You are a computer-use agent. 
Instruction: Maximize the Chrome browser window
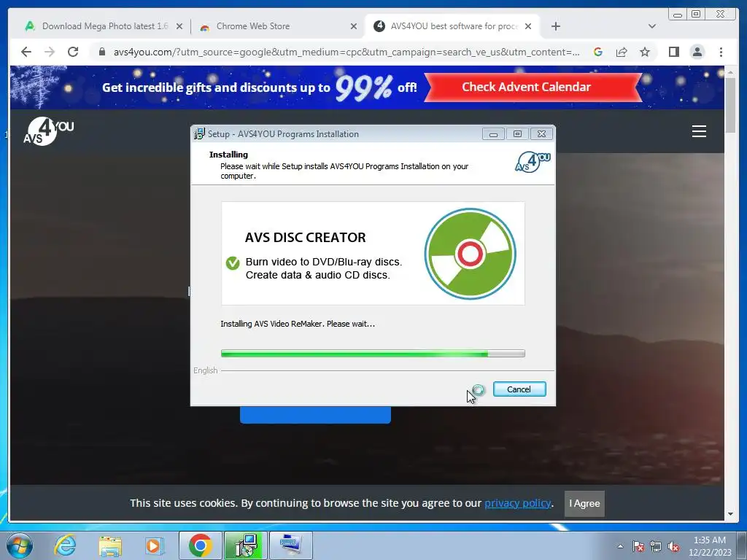click(696, 15)
